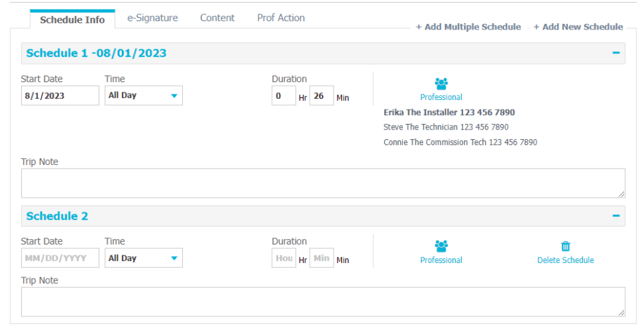Click the Trip Note box under Schedule 1

323,184
